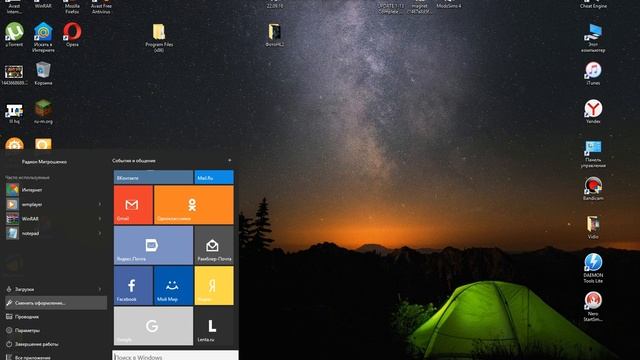
Task: Focus the Поиск в Windows search box
Action: click(x=175, y=356)
